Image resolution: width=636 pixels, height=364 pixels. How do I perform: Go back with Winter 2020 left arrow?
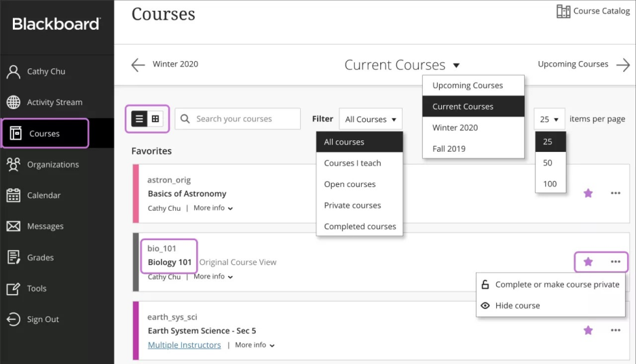(138, 65)
